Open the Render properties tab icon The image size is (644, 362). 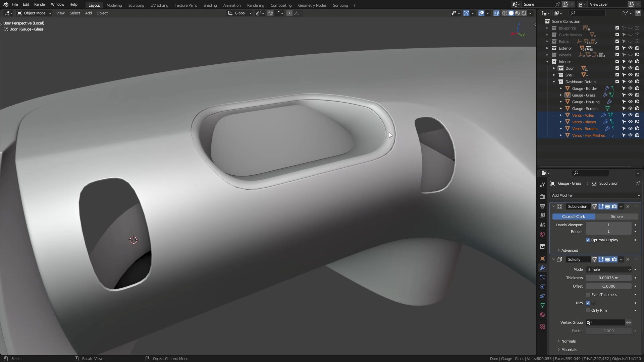[x=542, y=197]
